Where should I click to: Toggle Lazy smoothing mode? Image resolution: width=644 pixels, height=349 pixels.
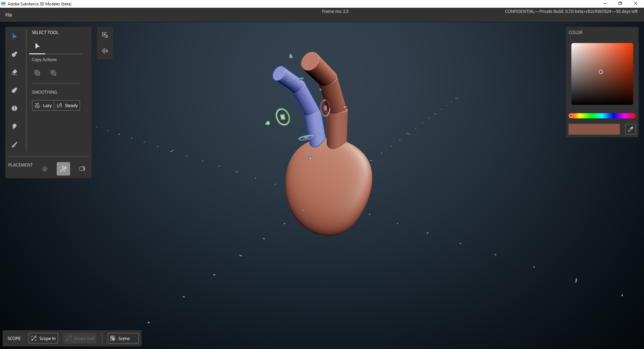tap(43, 105)
